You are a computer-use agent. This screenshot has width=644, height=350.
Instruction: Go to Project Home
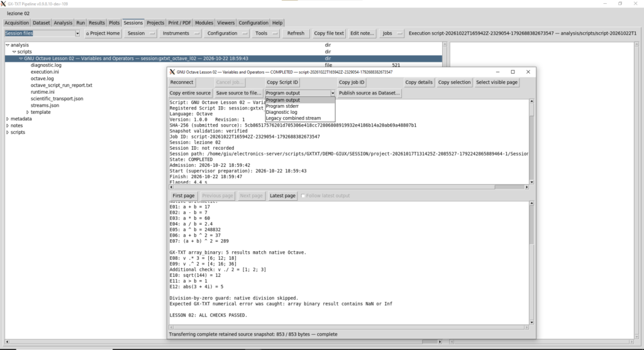point(103,33)
